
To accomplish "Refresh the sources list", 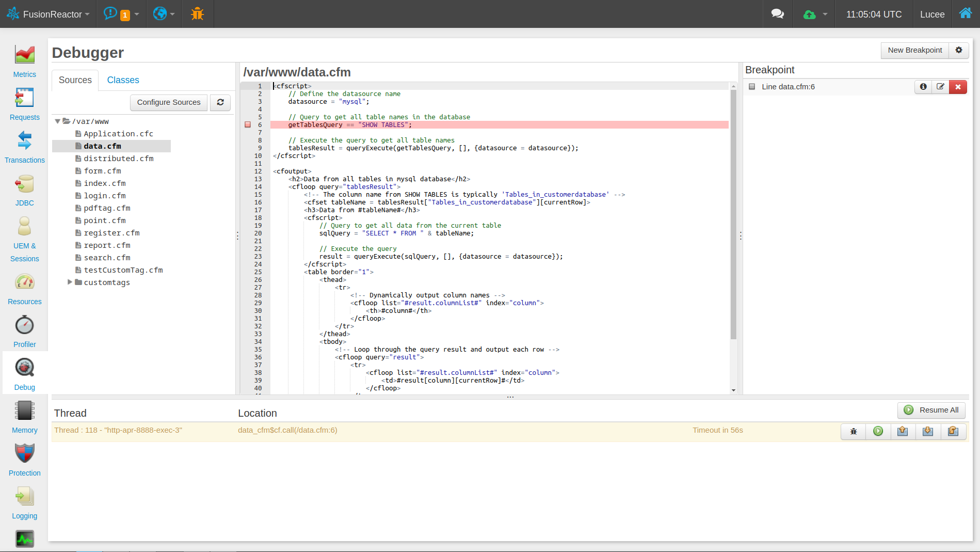I will point(220,102).
